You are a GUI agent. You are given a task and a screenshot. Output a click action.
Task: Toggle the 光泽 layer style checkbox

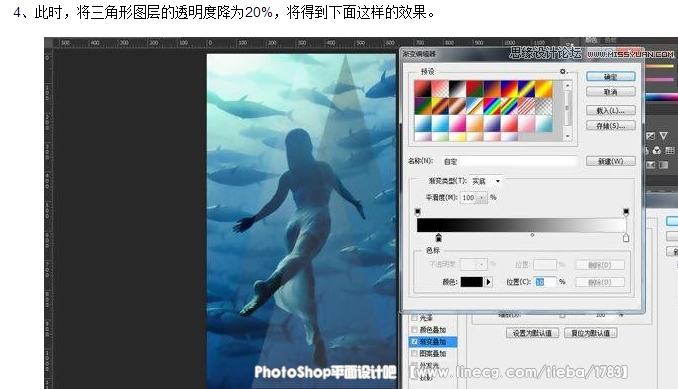coord(414,318)
